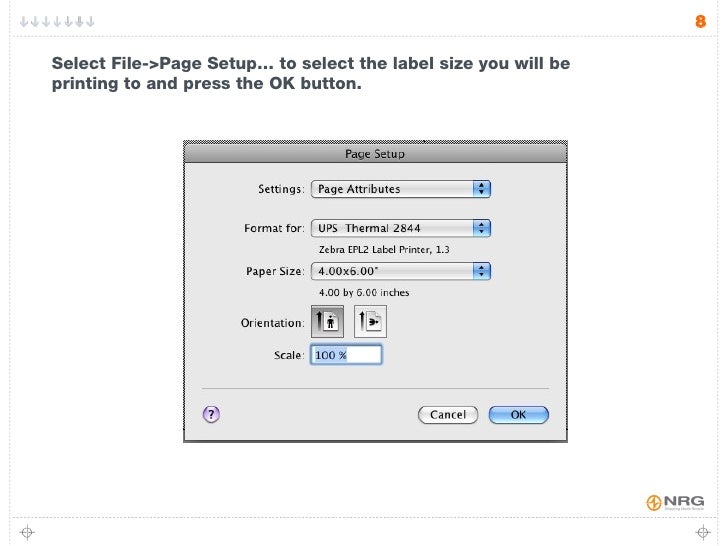Click the purple help question mark icon

211,414
